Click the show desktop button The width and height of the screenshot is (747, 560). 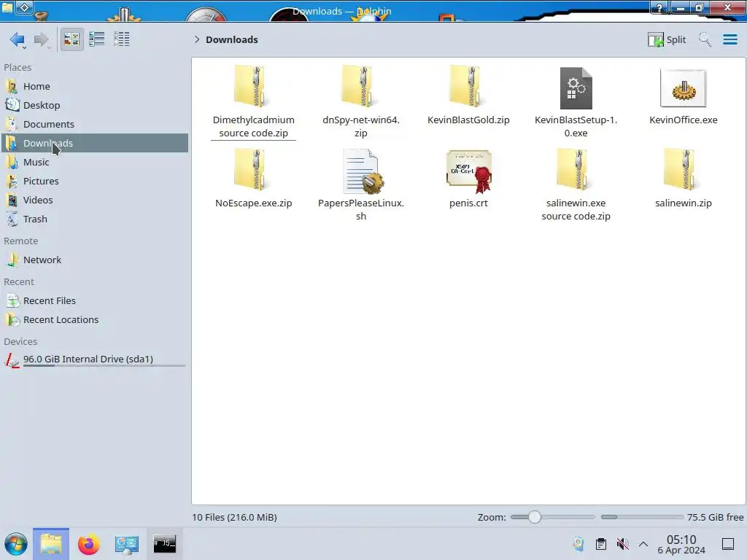pos(728,544)
